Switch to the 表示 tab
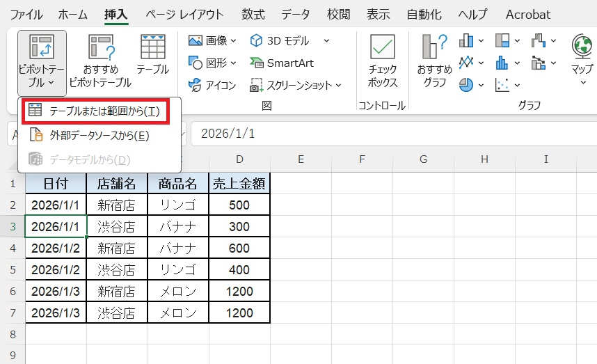Image resolution: width=597 pixels, height=364 pixels. click(378, 15)
